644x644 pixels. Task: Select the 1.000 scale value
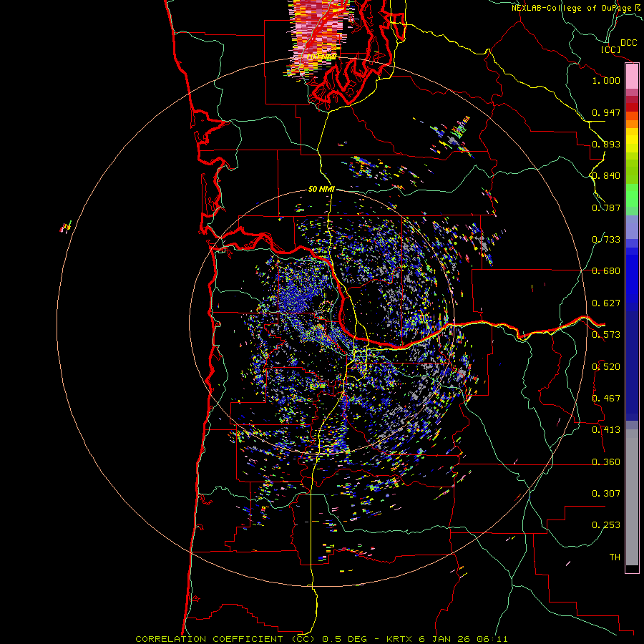[x=606, y=80]
